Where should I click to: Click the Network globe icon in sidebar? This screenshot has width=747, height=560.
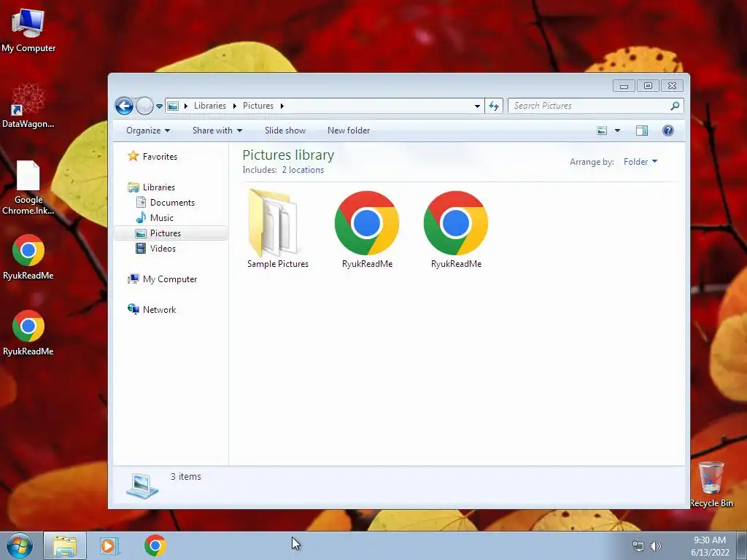point(133,309)
